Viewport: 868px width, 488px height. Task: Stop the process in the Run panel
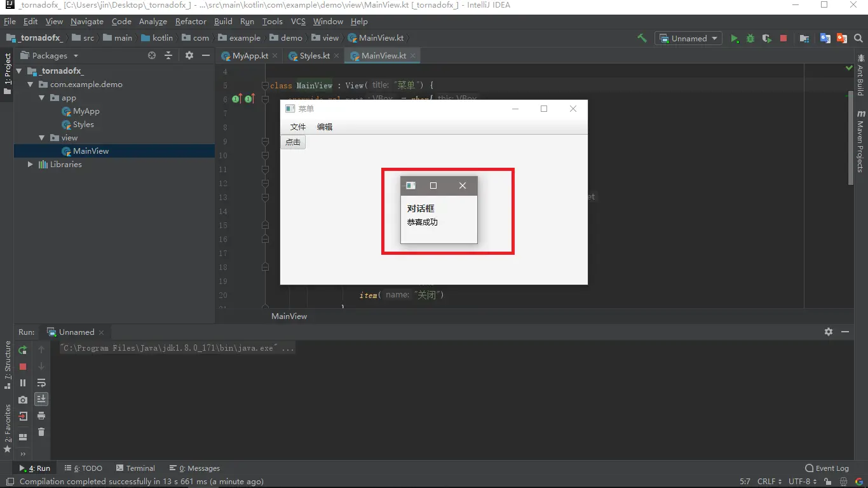click(x=23, y=367)
